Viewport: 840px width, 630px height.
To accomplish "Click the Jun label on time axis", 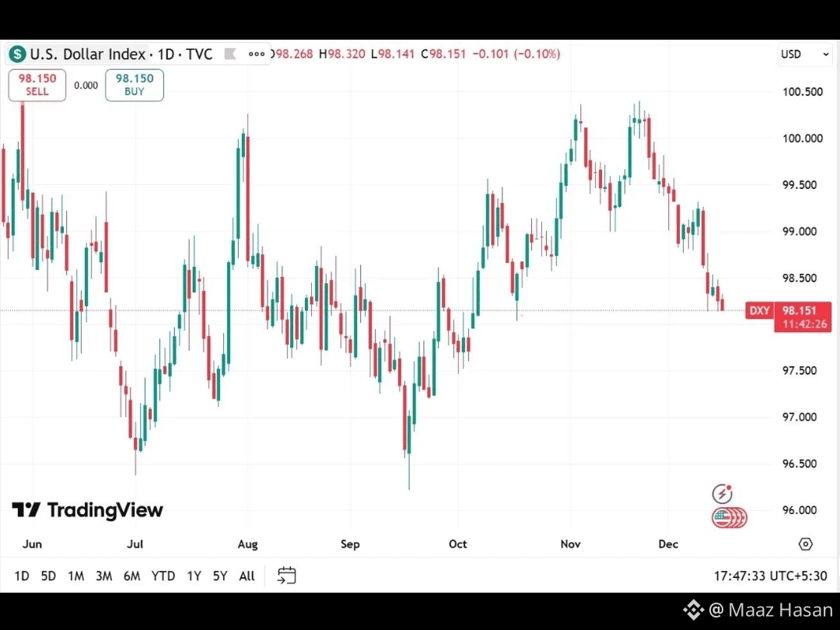I will click(x=32, y=544).
